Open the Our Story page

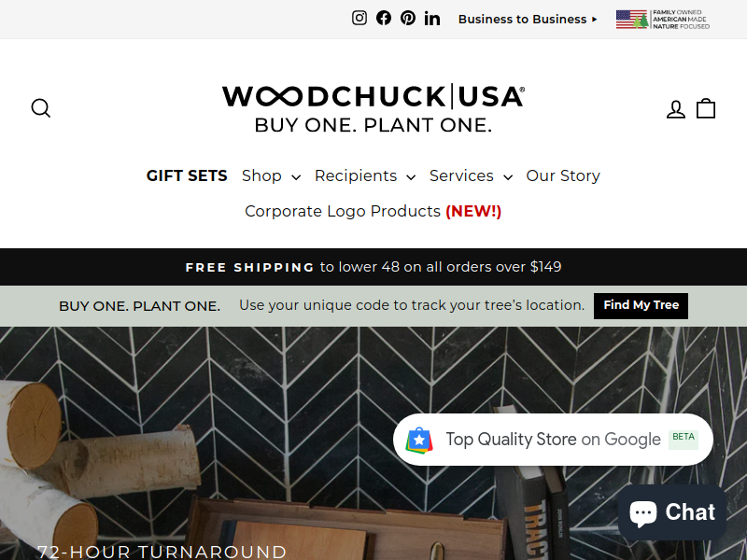563,175
